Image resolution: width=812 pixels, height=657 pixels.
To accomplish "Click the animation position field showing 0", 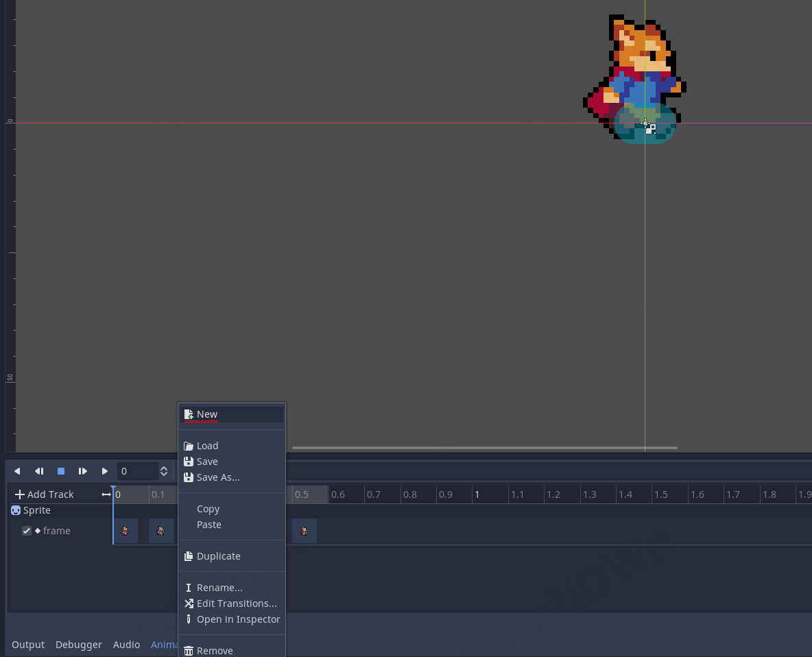I will coord(137,471).
